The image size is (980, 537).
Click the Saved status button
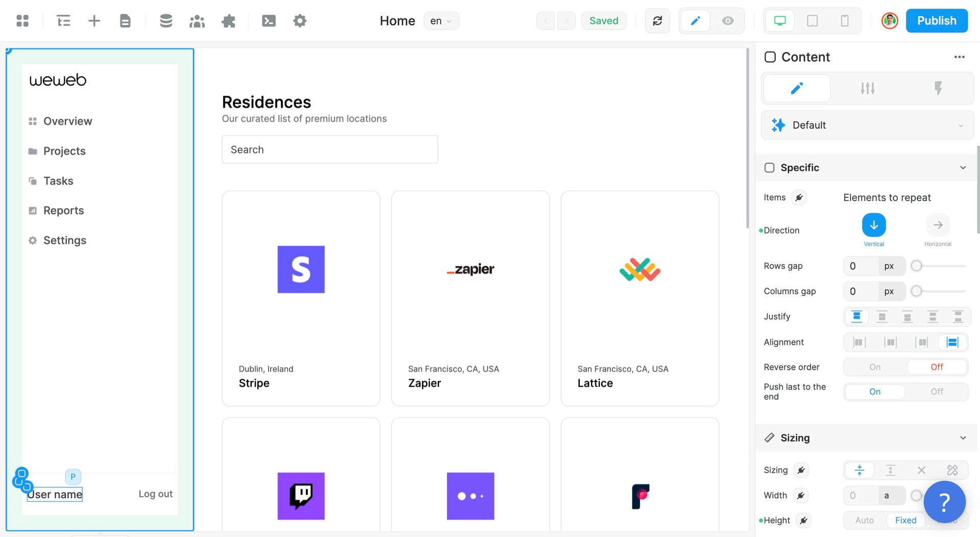(x=604, y=21)
